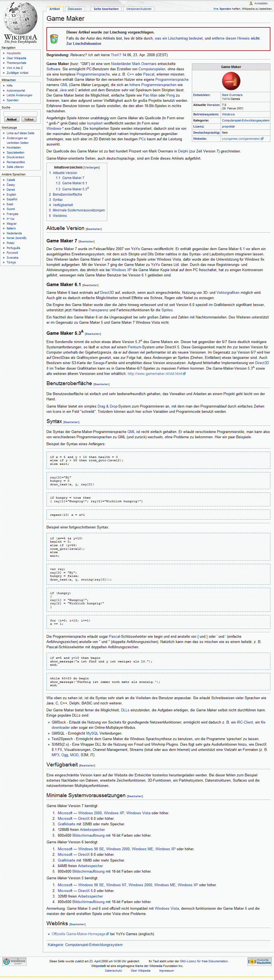274x980 pixels.
Task: Open Hauptseite in the navigation sidebar
Action: [x=14, y=53]
